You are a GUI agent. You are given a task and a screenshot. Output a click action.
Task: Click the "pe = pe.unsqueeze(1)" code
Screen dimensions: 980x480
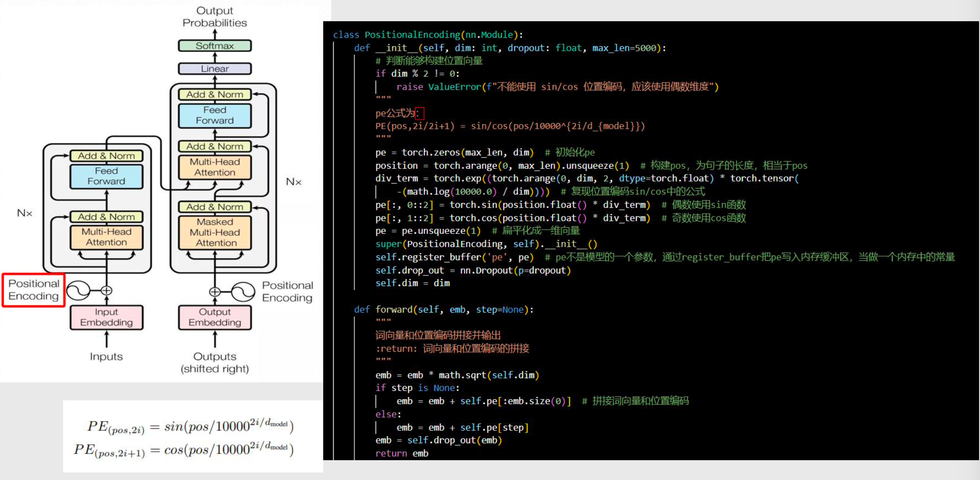(428, 231)
